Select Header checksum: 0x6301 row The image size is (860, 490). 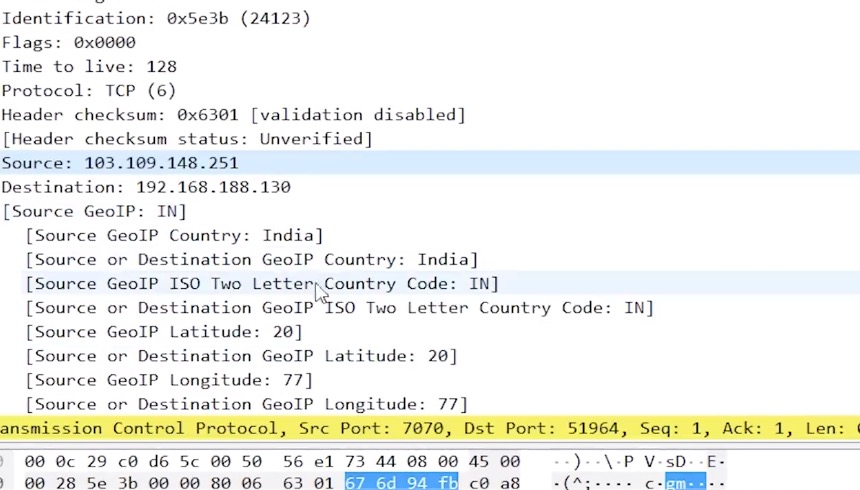point(233,114)
